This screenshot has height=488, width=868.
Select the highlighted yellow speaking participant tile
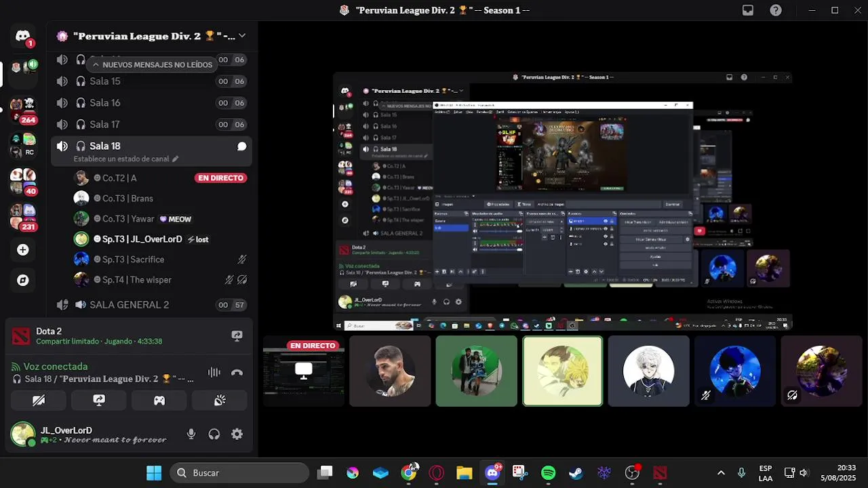click(x=562, y=371)
